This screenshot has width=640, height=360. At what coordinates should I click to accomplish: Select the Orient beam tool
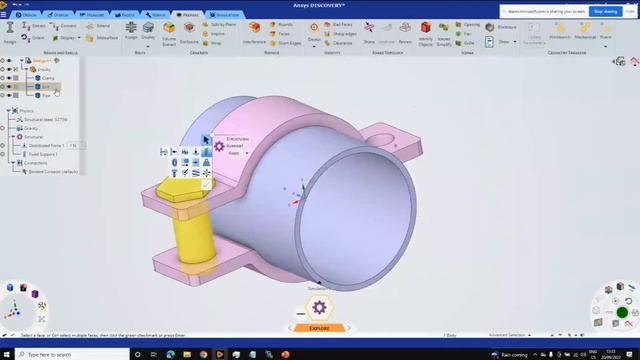(33, 38)
